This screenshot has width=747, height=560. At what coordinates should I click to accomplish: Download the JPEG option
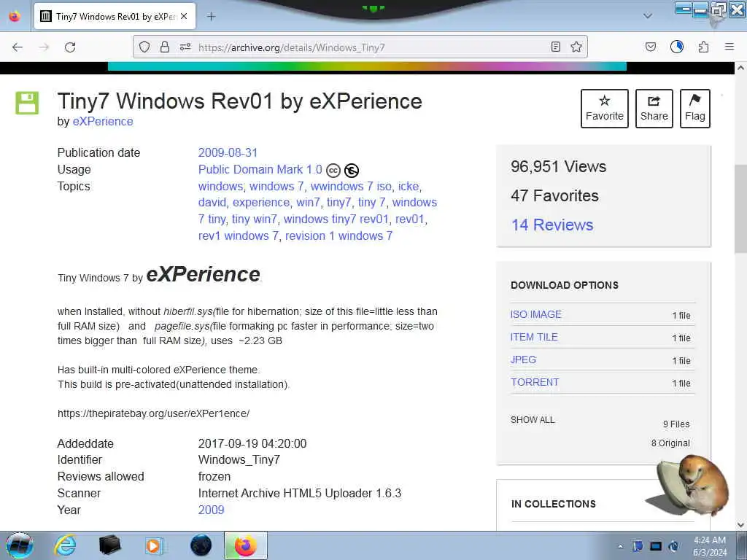[x=523, y=359]
